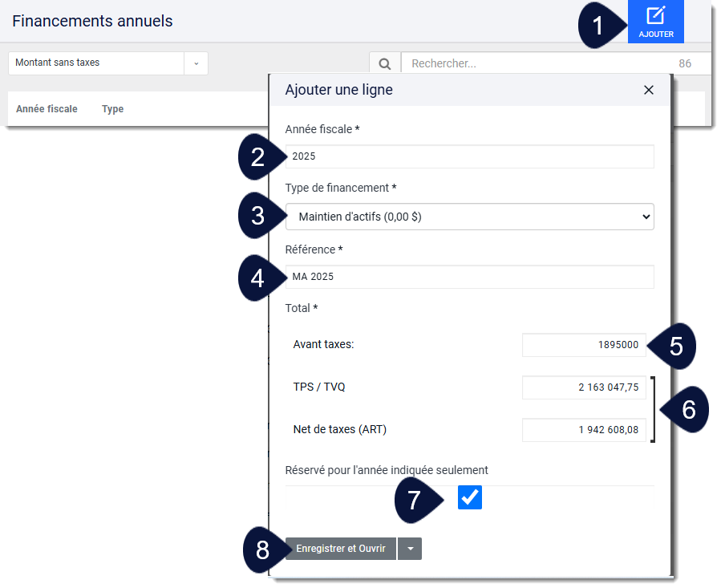The width and height of the screenshot is (721, 588).
Task: Click the TPS / TVQ amount field
Action: (584, 387)
